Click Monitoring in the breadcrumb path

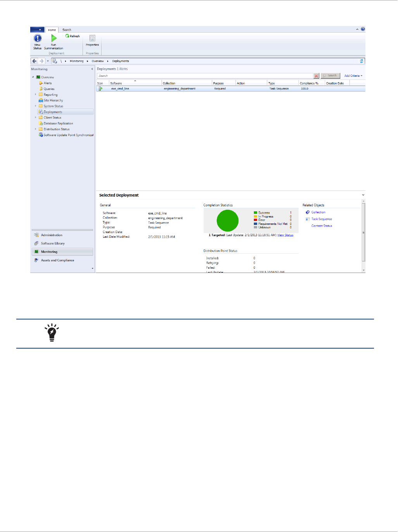coord(77,61)
